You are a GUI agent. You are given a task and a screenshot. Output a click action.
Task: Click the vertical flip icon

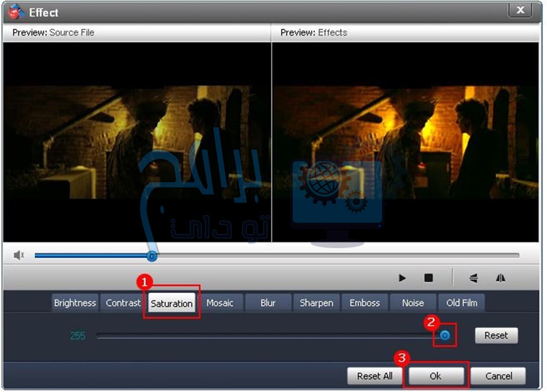pyautogui.click(x=473, y=278)
